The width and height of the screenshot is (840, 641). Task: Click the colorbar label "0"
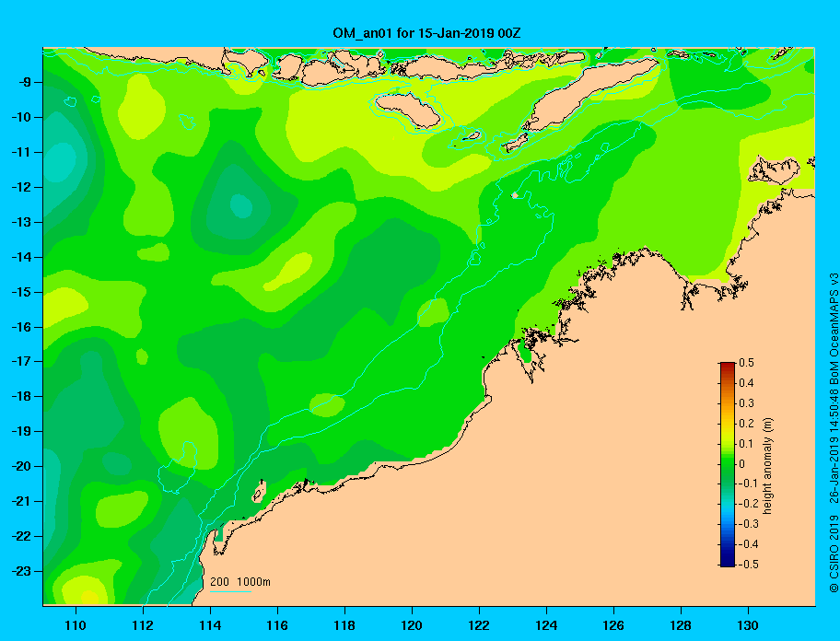[742, 464]
